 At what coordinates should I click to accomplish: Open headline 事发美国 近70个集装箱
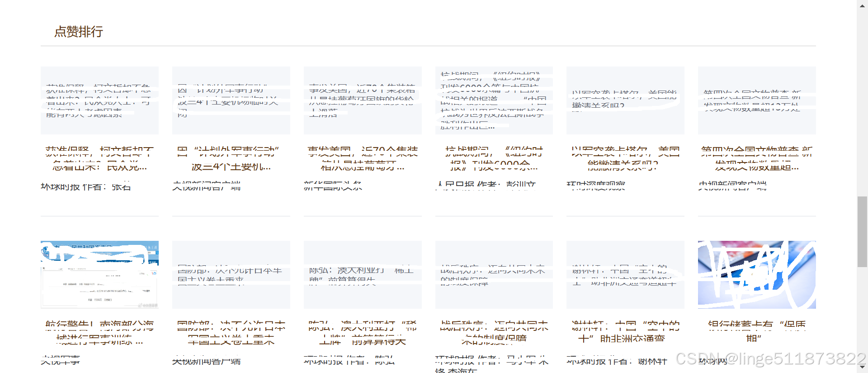point(363,158)
